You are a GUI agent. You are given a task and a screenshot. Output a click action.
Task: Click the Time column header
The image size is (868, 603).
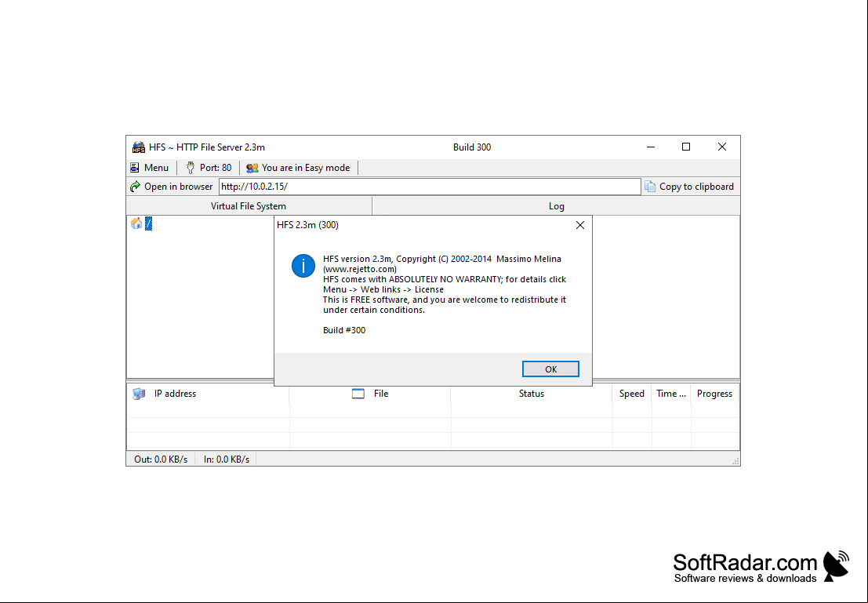tap(671, 394)
